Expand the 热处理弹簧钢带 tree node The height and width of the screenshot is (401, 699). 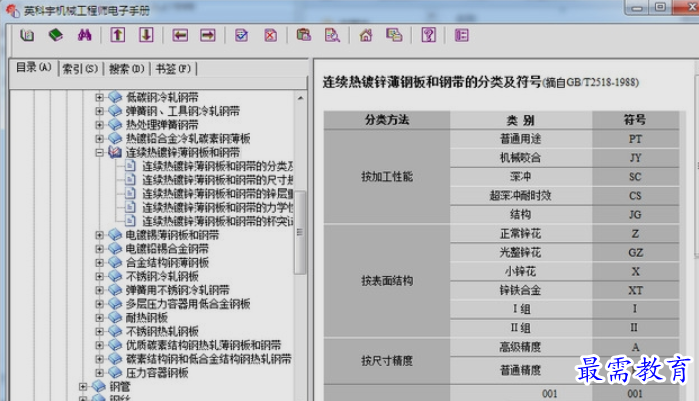click(99, 125)
